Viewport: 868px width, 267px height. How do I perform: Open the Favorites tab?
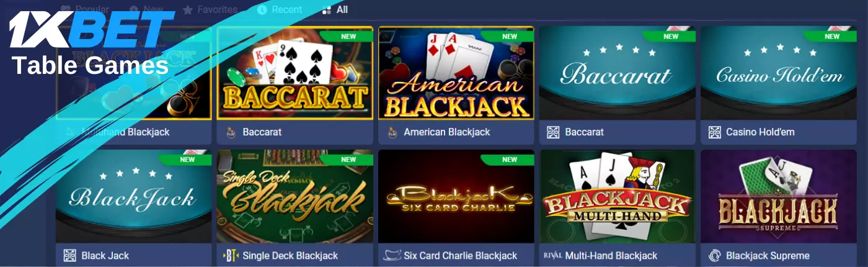210,10
